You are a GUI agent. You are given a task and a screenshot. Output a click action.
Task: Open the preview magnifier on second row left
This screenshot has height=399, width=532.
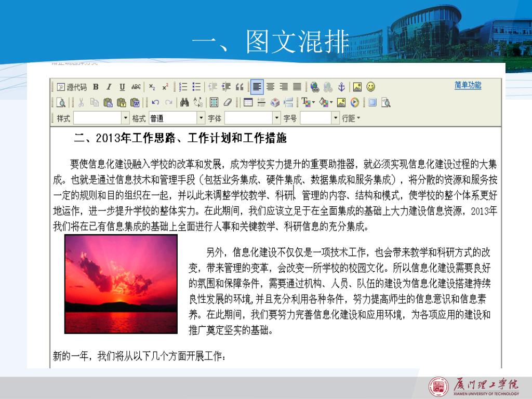coord(61,102)
